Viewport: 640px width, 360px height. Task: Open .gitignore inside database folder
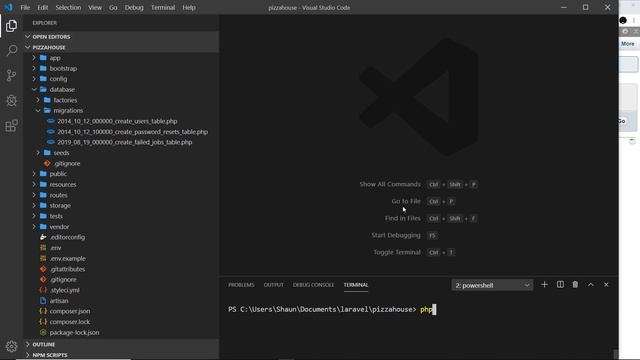click(67, 163)
